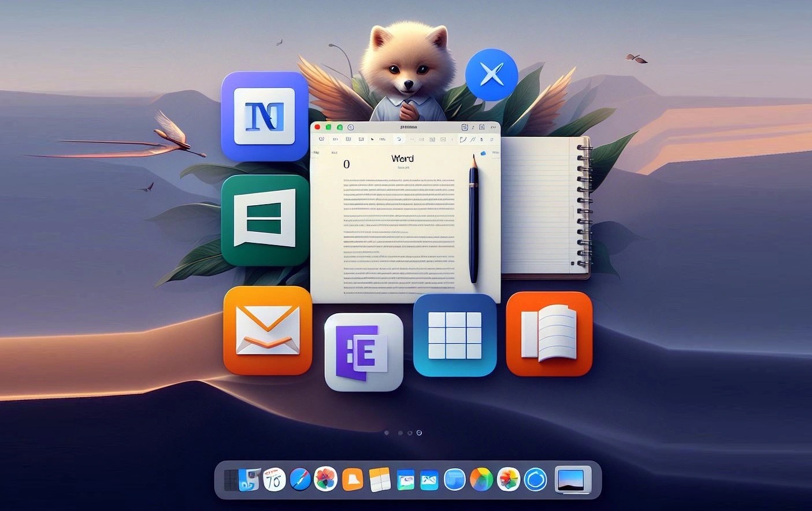Open the light-blue rounded window dock icon
This screenshot has height=511, width=812.
coord(455,480)
